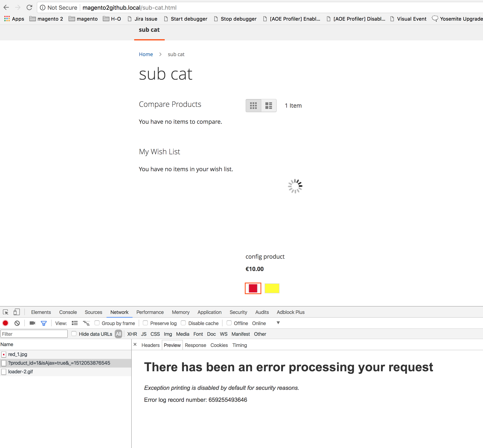The height and width of the screenshot is (448, 483).
Task: Open the magento 2 bookmarks folder
Action: tap(46, 19)
